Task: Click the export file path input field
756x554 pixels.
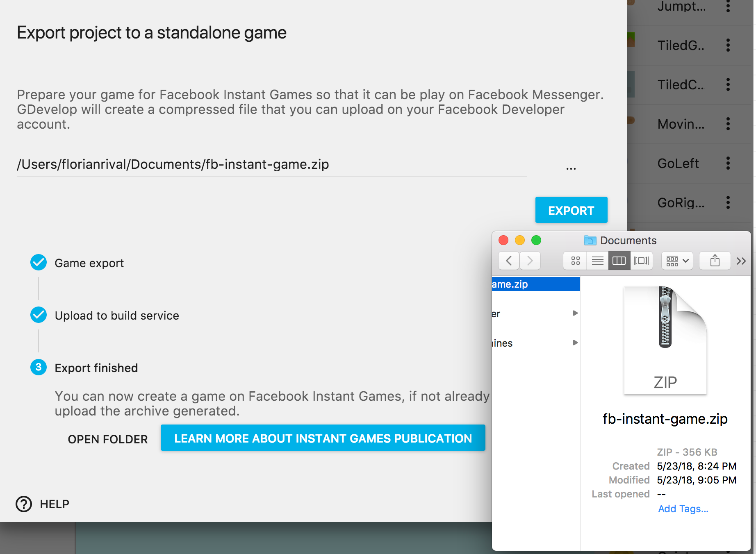Action: [271, 164]
